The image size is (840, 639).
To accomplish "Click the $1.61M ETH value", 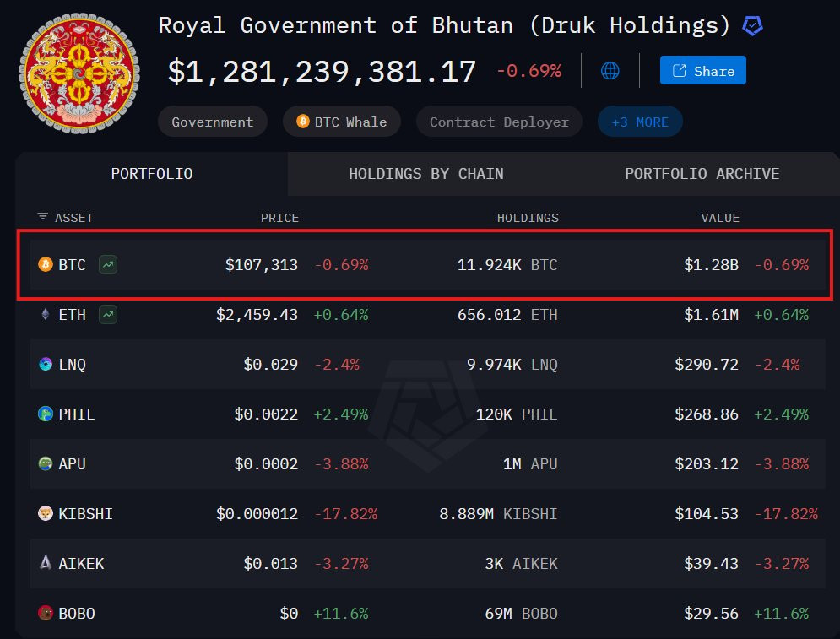I will point(712,314).
